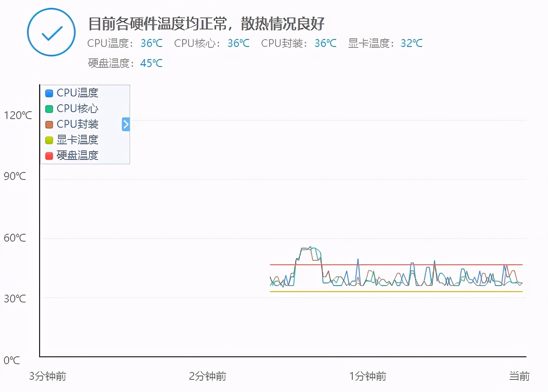
Task: Open CPU封装 legend entry
Action: click(x=77, y=124)
